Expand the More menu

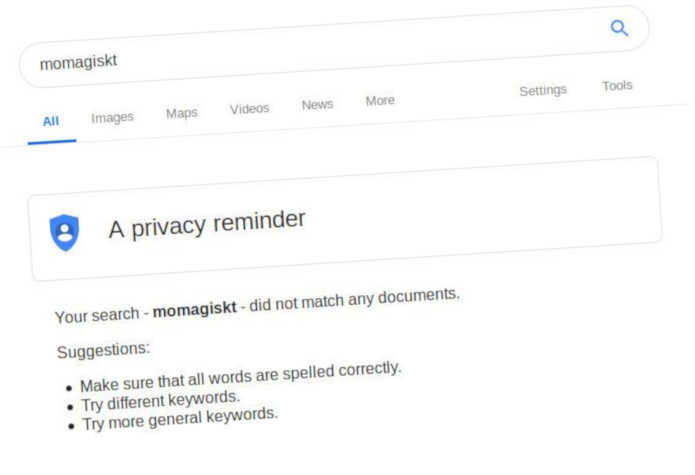point(380,101)
